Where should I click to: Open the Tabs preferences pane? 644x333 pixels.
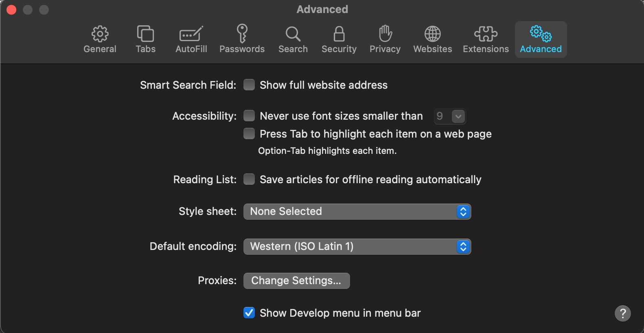[145, 39]
